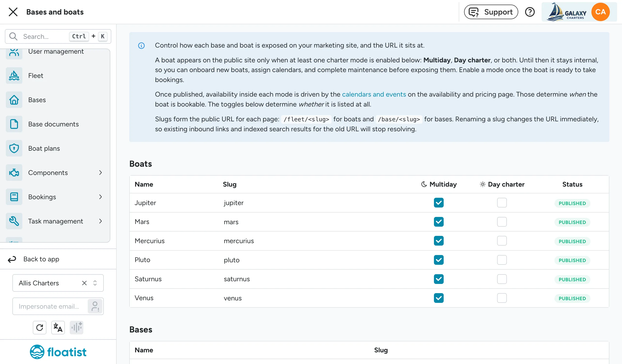Click the Multiday moon icon in header
The width and height of the screenshot is (622, 364).
pyautogui.click(x=424, y=184)
